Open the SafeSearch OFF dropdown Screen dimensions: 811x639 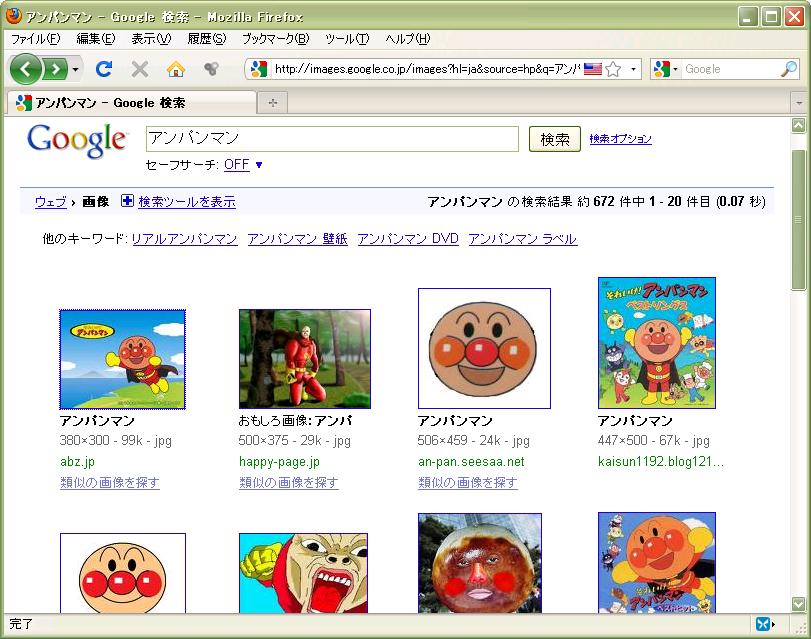(x=243, y=165)
